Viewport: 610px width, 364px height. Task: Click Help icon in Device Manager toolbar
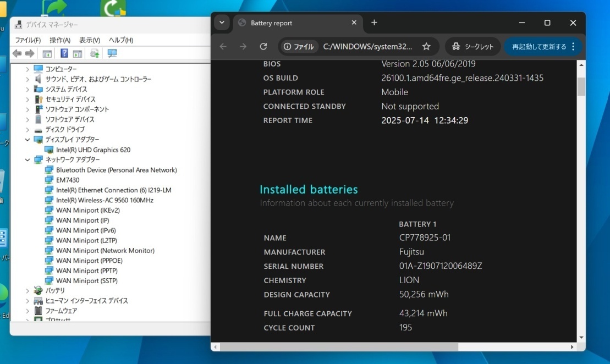tap(64, 53)
